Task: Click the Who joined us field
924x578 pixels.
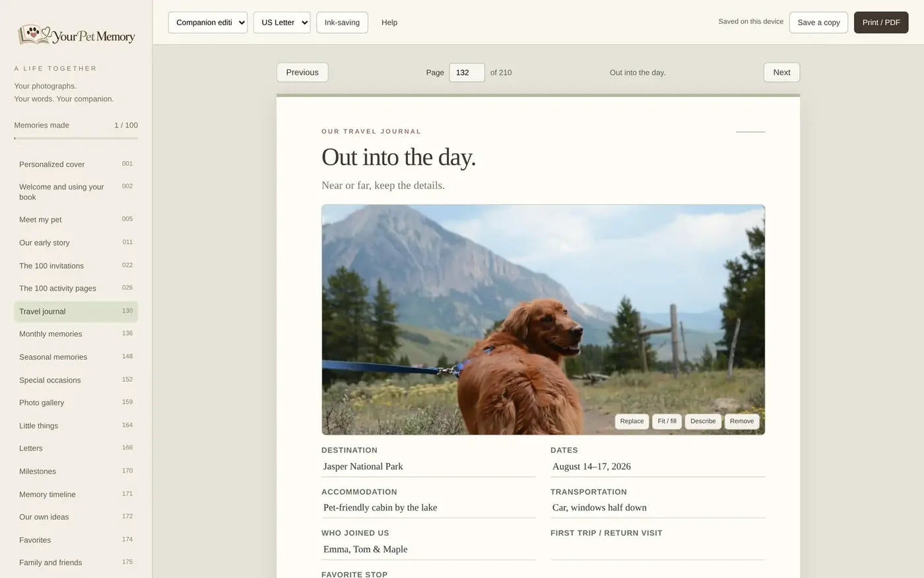Action: pyautogui.click(x=428, y=550)
